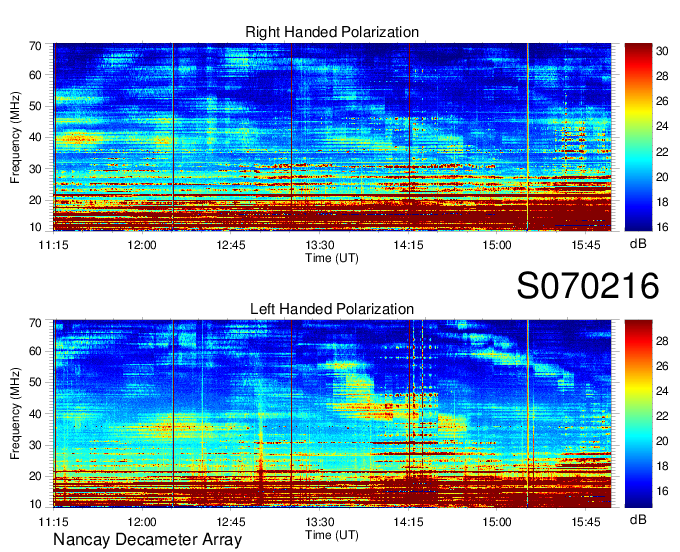680x552 pixels.
Task: Click the 20 frequency label on bottom plot
Action: (35, 477)
